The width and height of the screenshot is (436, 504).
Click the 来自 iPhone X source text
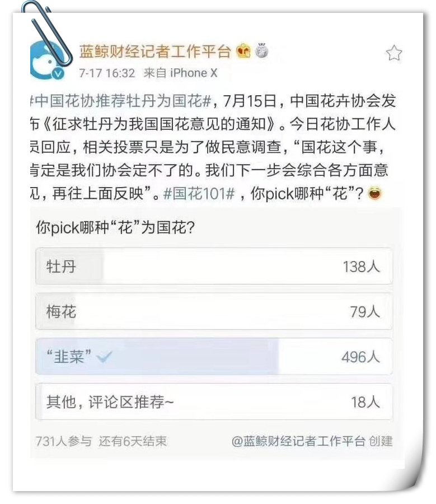pyautogui.click(x=180, y=73)
